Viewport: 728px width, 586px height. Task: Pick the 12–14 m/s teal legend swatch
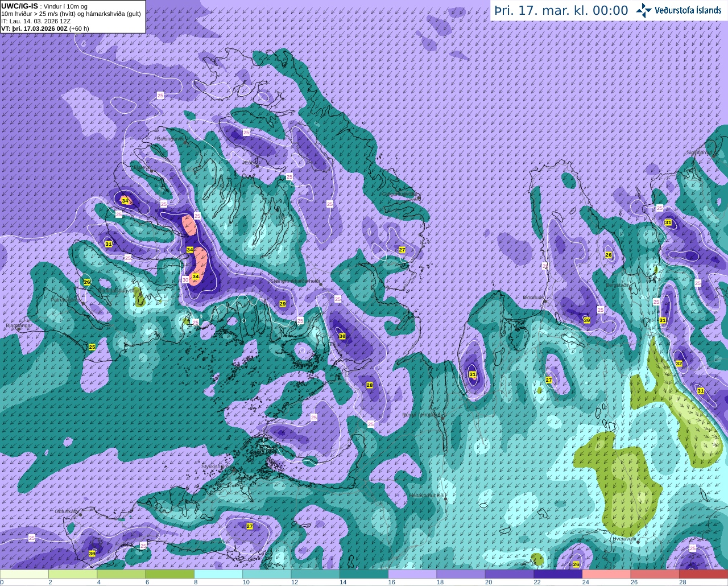[316, 574]
